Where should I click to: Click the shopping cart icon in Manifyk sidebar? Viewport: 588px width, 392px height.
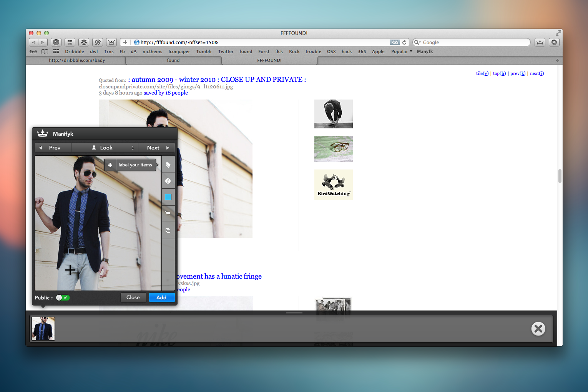168,213
